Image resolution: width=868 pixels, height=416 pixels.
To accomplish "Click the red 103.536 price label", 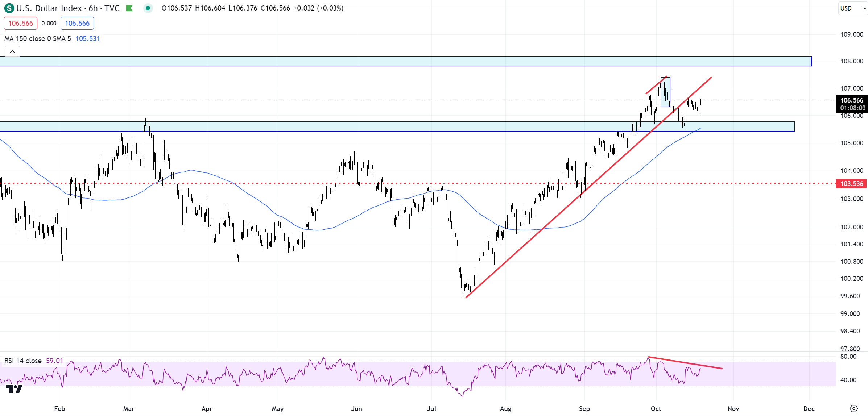I will (x=852, y=183).
